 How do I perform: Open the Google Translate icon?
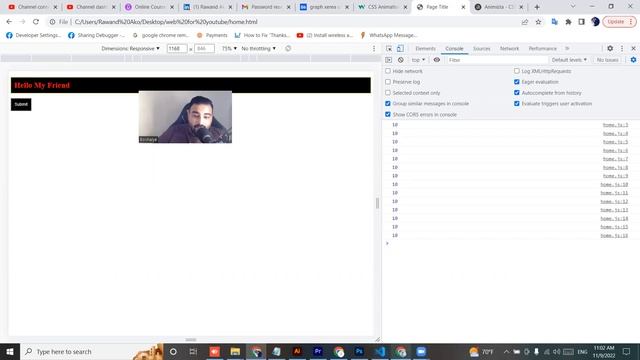tap(554, 22)
